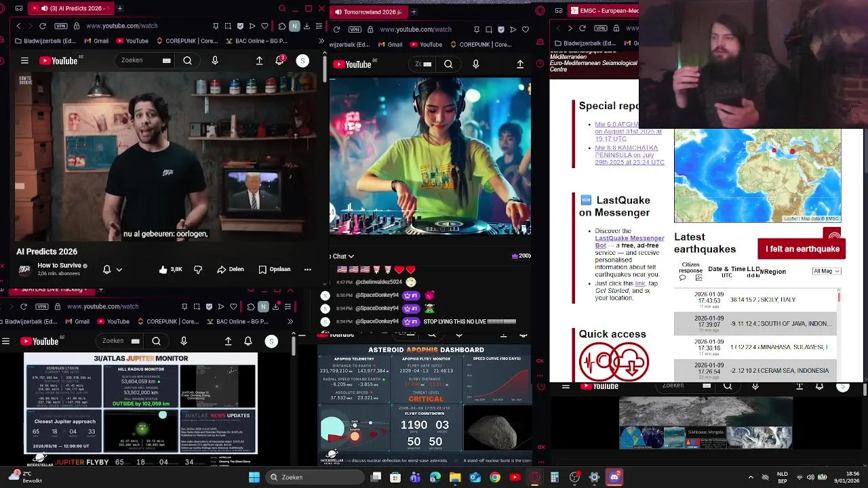Viewport: 868px width, 488px height.
Task: Expand bookmarks overflow chevron in 3I/ATLAS window
Action: click(x=290, y=321)
